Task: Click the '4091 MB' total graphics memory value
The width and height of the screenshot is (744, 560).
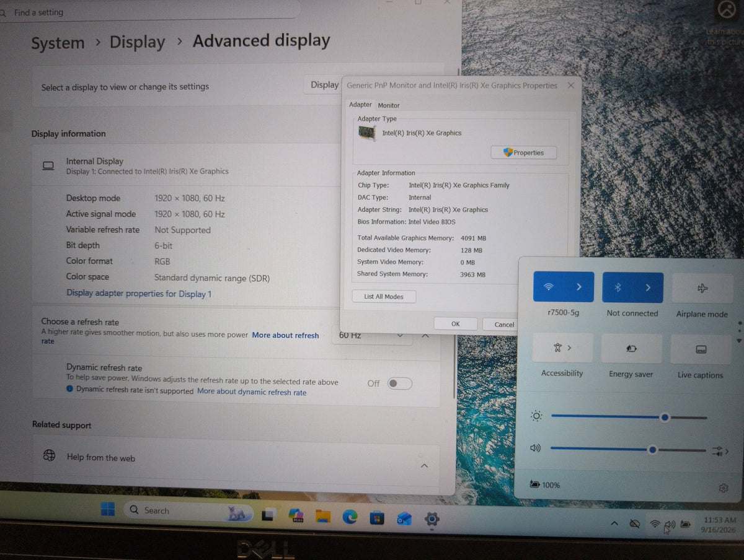Action: coord(473,238)
